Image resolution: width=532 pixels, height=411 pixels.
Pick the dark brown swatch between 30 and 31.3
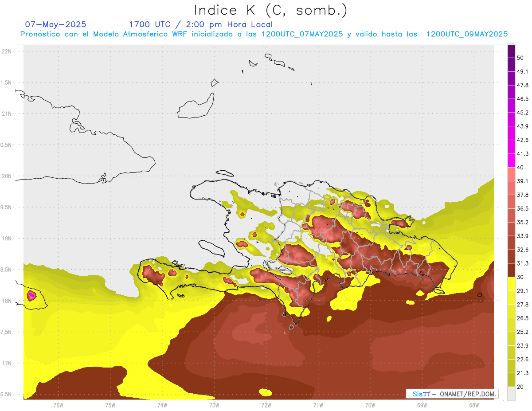coord(511,270)
